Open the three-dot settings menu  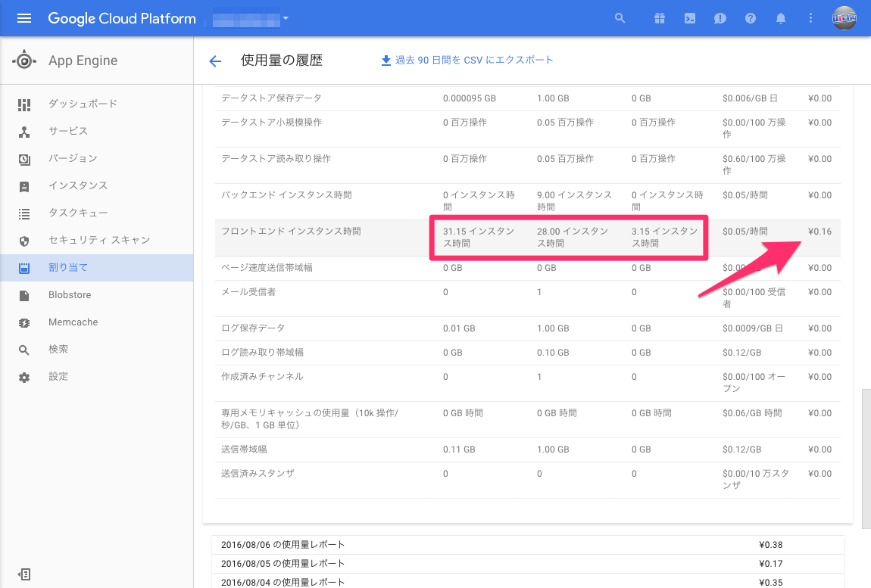pos(810,18)
